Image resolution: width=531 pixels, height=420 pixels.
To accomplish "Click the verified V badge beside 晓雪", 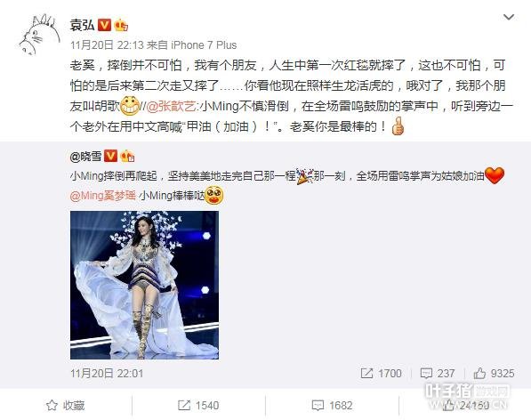I will coord(110,156).
